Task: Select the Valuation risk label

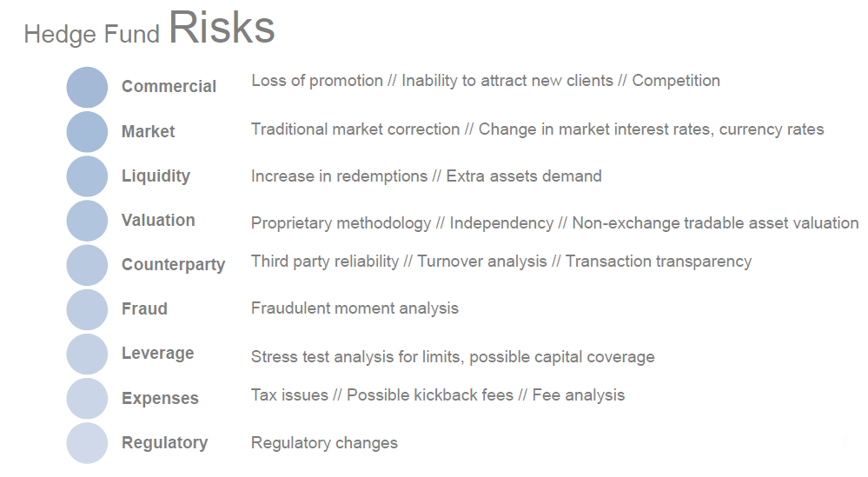Action: [158, 220]
